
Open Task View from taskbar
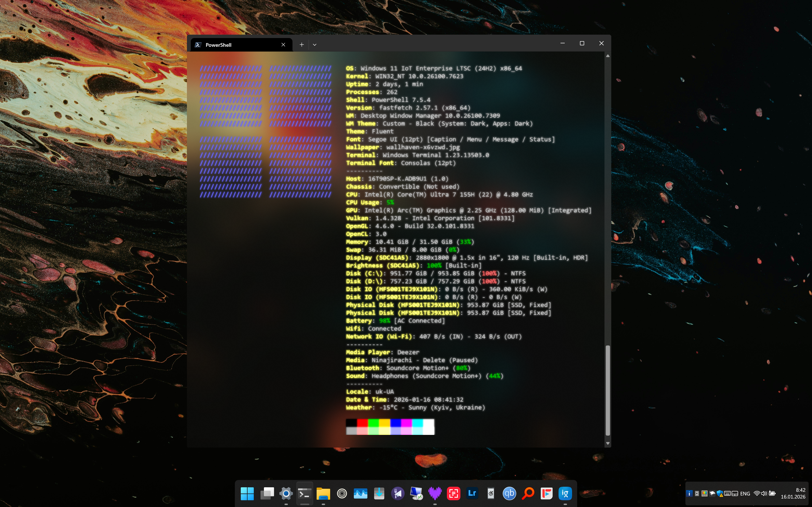(x=267, y=493)
